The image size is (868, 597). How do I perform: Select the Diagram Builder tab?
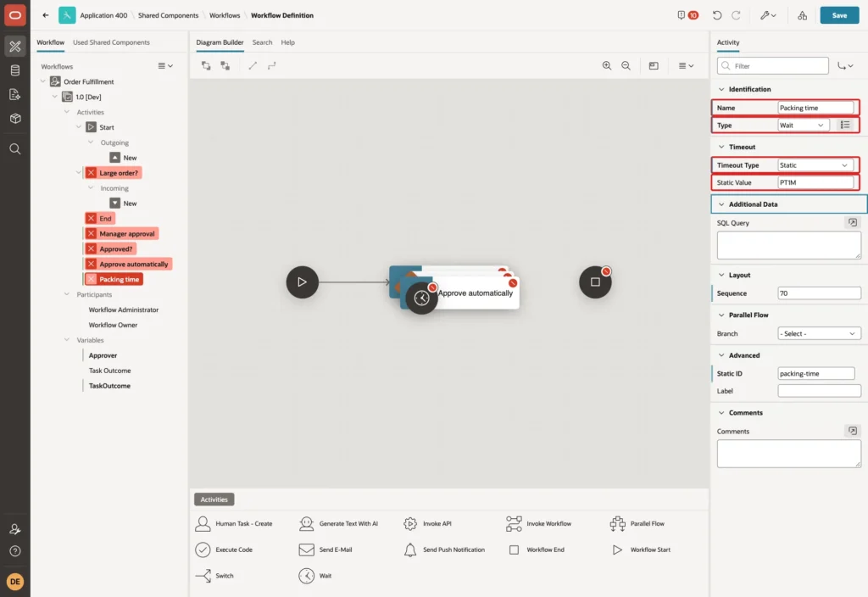tap(220, 42)
